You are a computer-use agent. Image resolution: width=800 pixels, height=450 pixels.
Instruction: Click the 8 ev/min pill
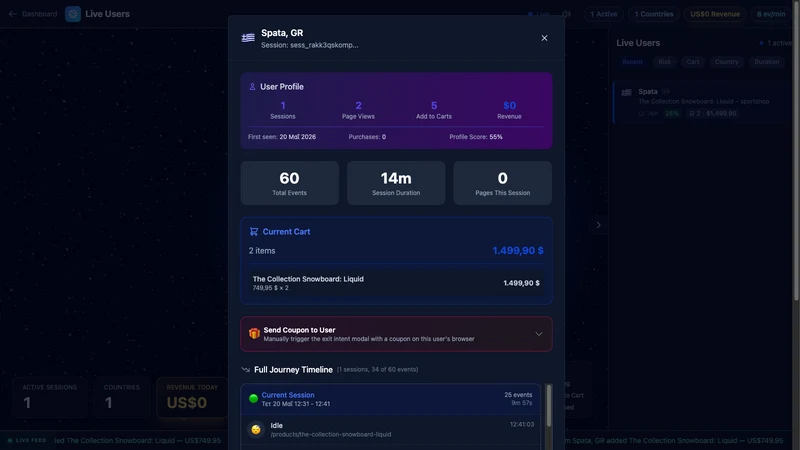click(x=771, y=14)
